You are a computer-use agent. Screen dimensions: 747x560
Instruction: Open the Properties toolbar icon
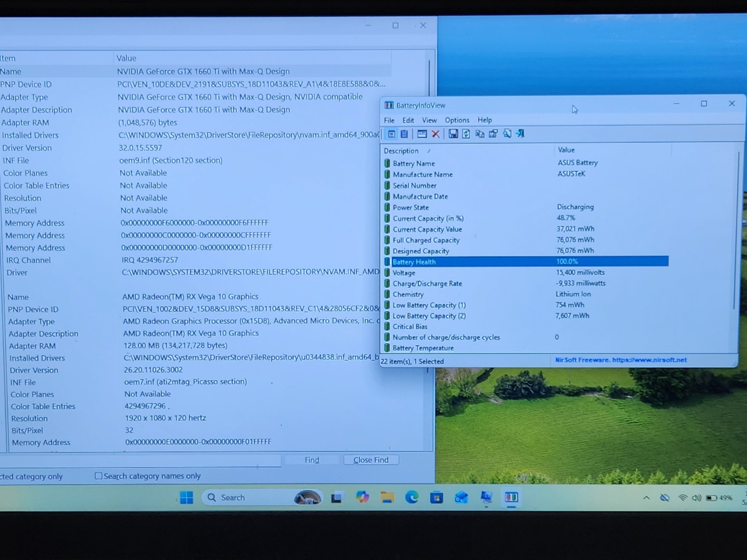[493, 134]
